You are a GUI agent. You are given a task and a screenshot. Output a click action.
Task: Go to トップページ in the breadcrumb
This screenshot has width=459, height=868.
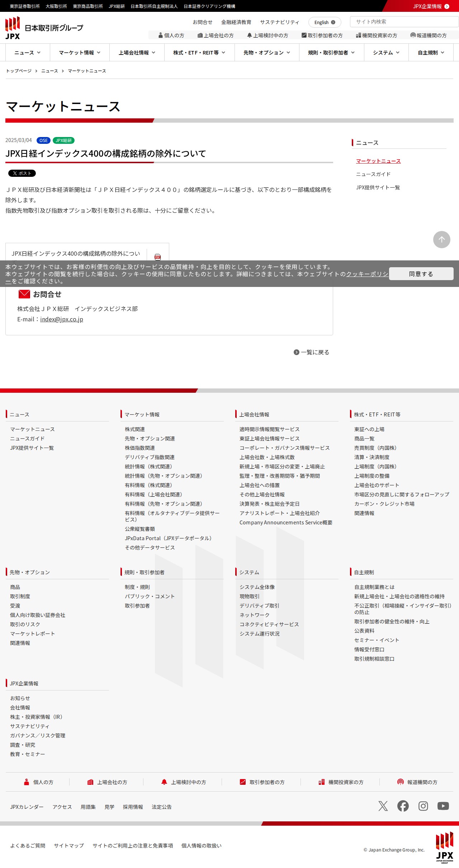point(19,71)
